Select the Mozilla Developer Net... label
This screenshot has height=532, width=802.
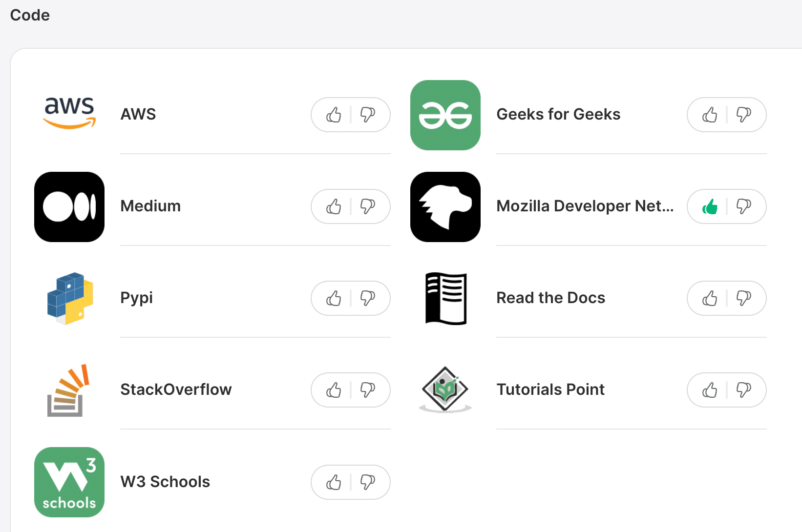(585, 206)
